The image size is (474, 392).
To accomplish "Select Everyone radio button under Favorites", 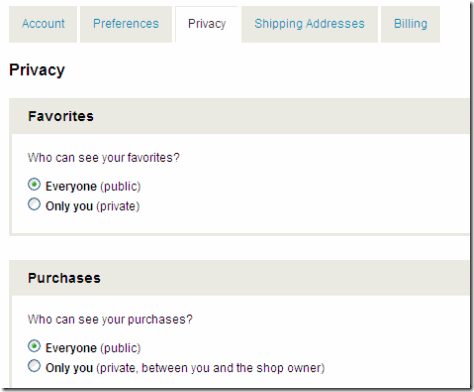I will coord(34,184).
